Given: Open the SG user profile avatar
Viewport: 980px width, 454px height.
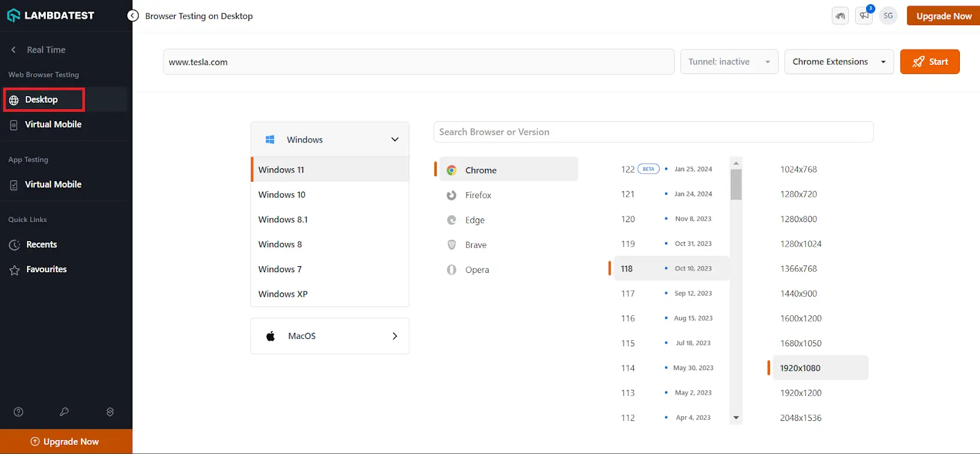Looking at the screenshot, I should (x=888, y=16).
